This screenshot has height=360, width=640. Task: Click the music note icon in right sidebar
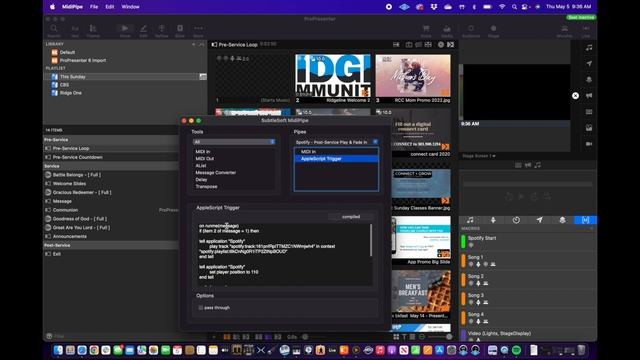(x=589, y=48)
